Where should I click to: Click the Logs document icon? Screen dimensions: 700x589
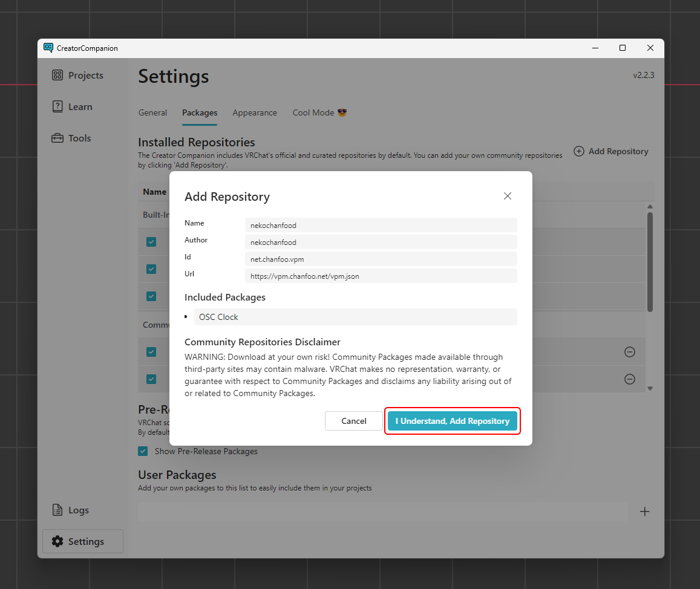tap(57, 510)
